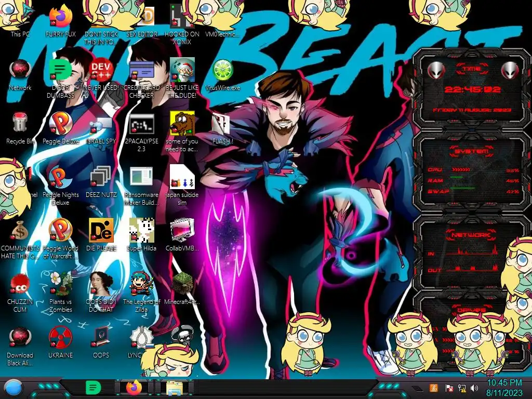Open the OOPS desktop shortcut

[x=101, y=343]
